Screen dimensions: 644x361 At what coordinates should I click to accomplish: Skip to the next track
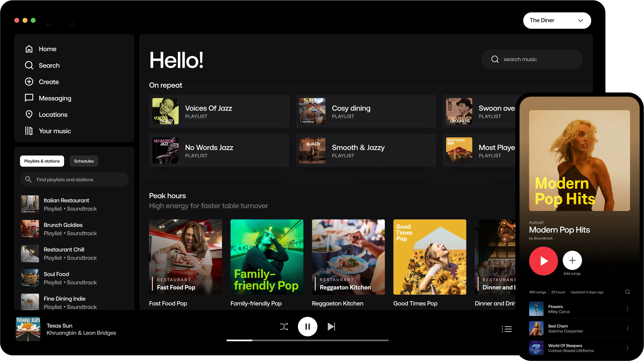click(x=331, y=327)
